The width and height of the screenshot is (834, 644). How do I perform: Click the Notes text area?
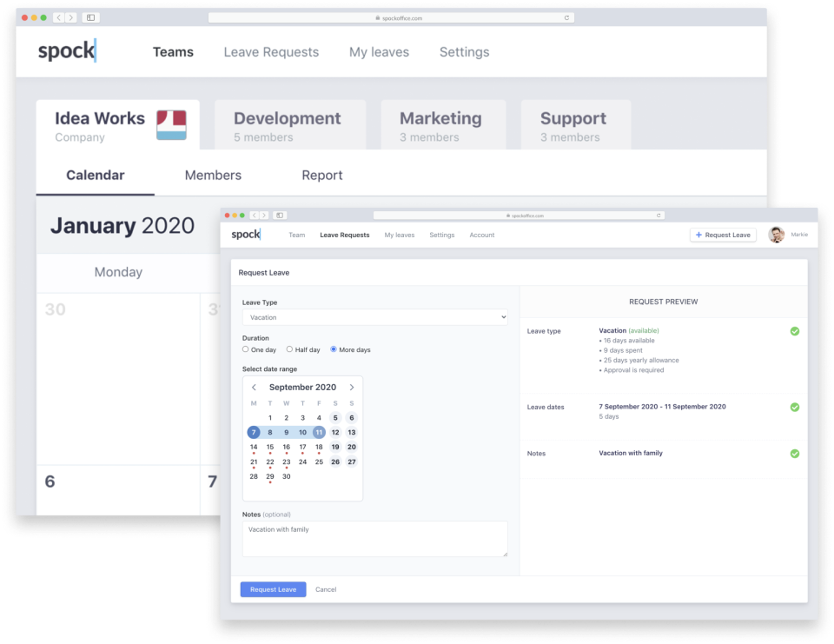pyautogui.click(x=375, y=539)
